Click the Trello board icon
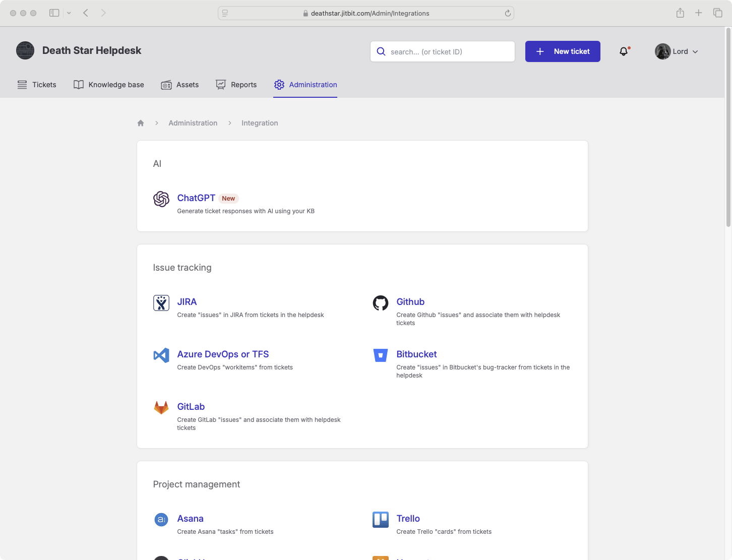 381,519
